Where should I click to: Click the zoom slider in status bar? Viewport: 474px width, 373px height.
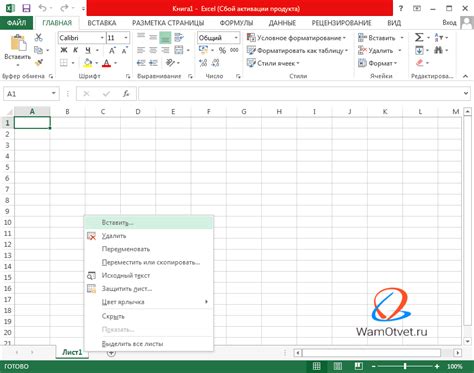[405, 366]
